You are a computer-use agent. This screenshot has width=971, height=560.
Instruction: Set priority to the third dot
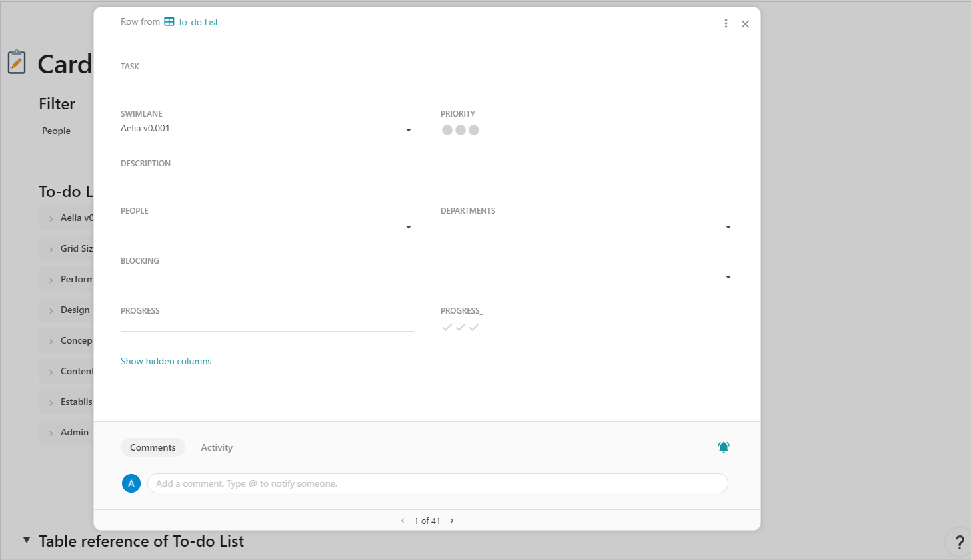pos(474,130)
